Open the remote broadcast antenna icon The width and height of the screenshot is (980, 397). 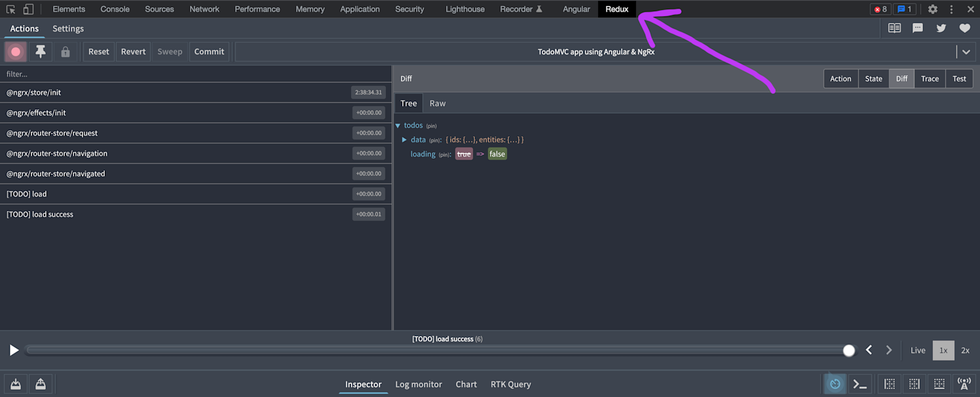(x=964, y=384)
